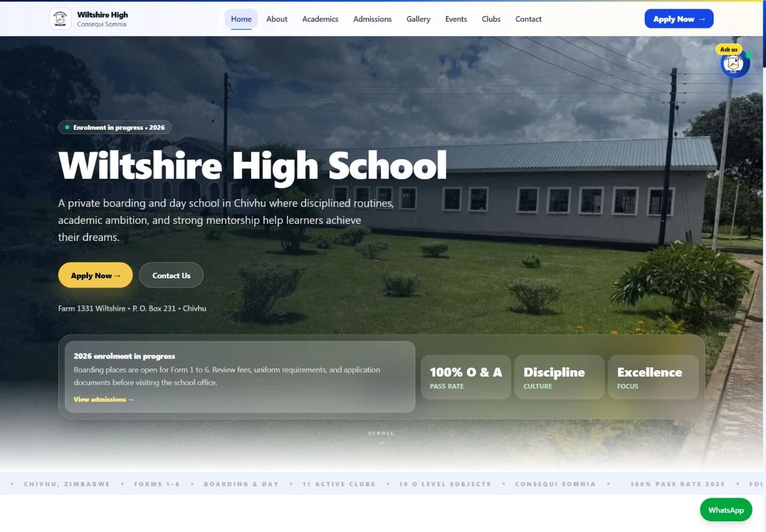Screen dimensions: 766x532
Task: Click the Excellence focus card
Action: pyautogui.click(x=653, y=377)
